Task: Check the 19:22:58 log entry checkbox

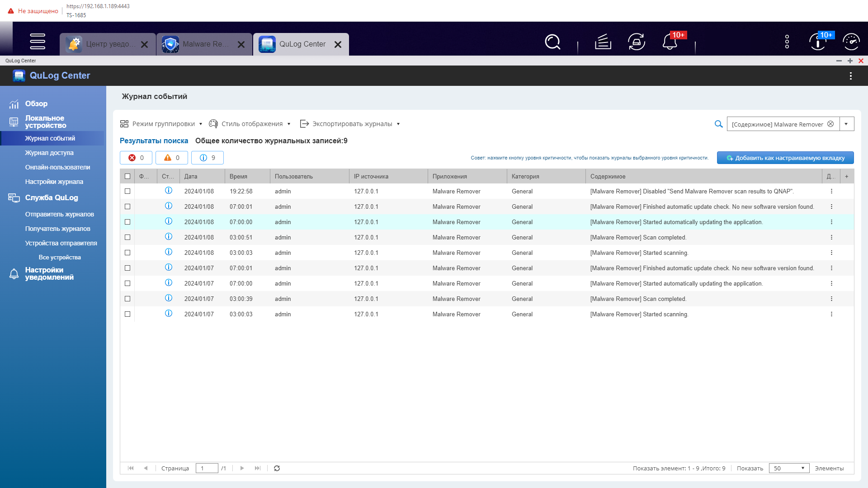Action: (127, 192)
